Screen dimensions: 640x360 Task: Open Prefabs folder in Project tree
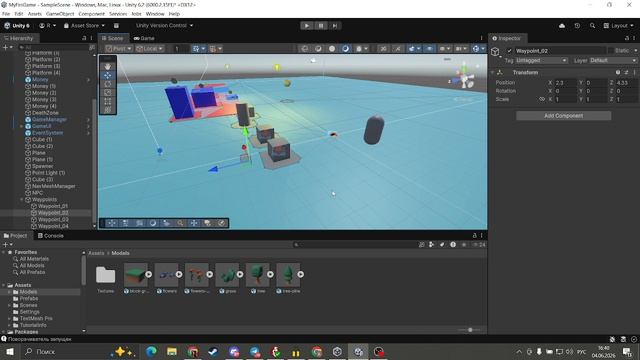[29, 298]
